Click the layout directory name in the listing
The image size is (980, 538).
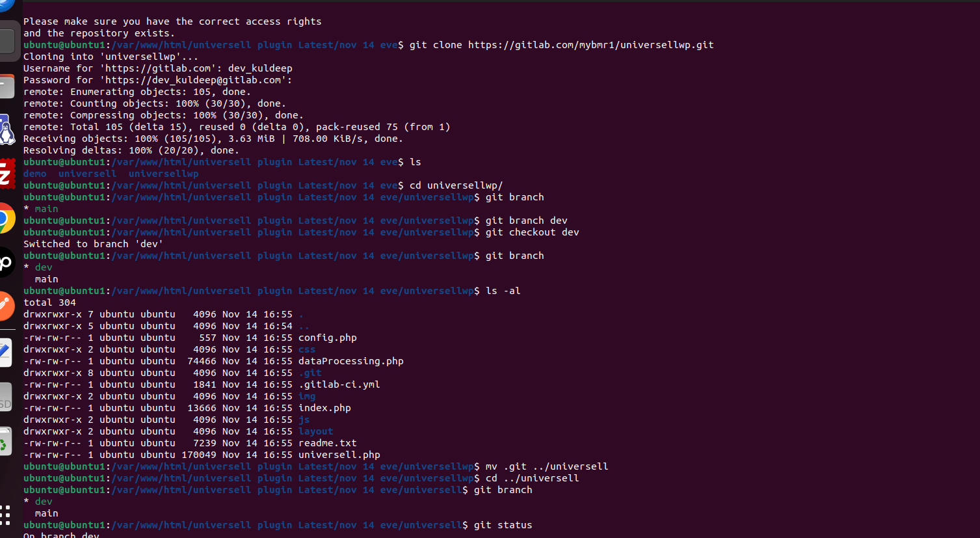(x=315, y=431)
